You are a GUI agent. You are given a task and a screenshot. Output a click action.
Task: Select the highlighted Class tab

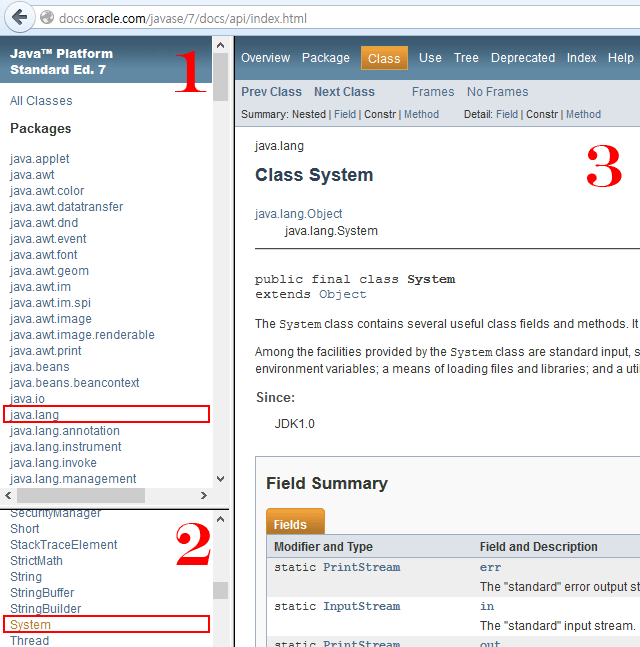tap(384, 58)
